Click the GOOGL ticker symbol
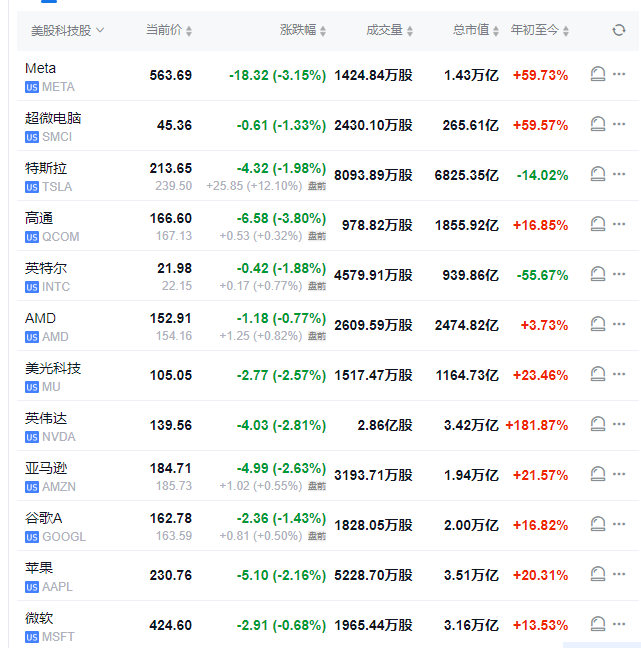 click(x=64, y=537)
